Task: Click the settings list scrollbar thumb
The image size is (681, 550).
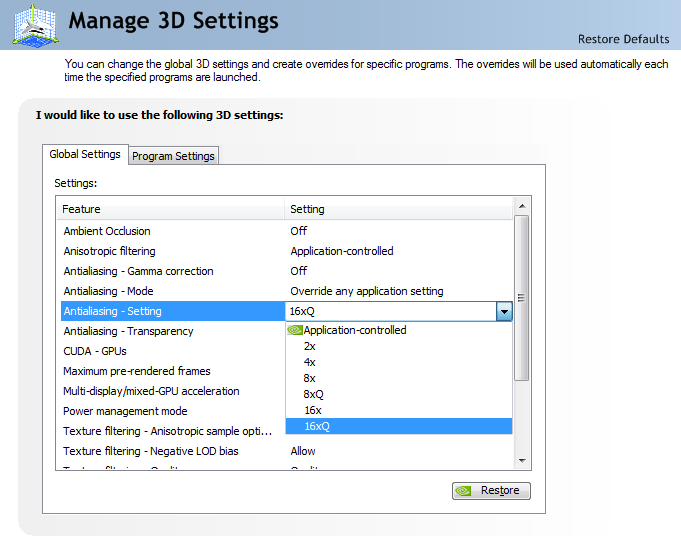Action: point(522,298)
